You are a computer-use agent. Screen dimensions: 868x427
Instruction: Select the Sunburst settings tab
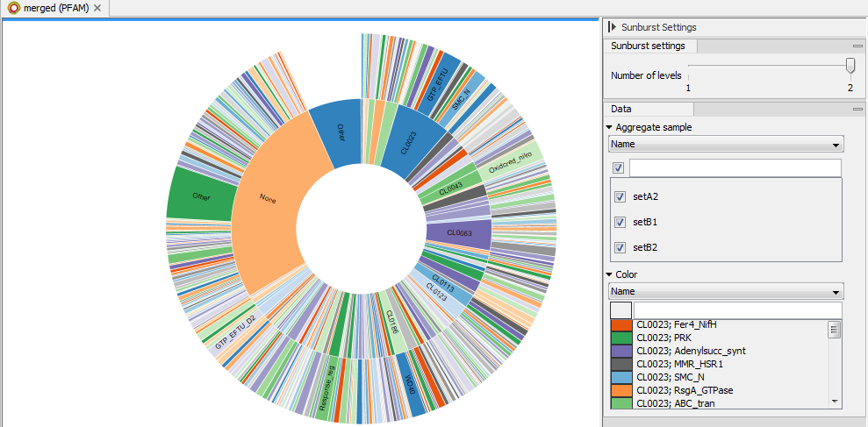point(648,46)
